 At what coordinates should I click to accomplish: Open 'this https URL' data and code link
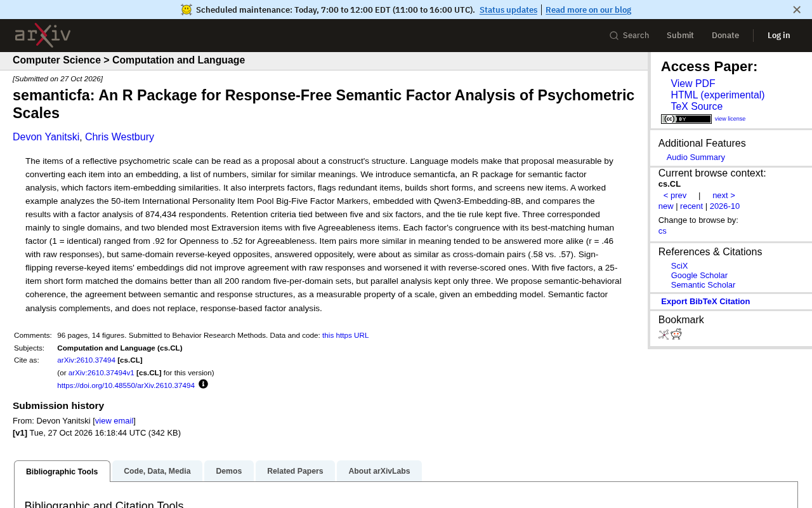345,335
